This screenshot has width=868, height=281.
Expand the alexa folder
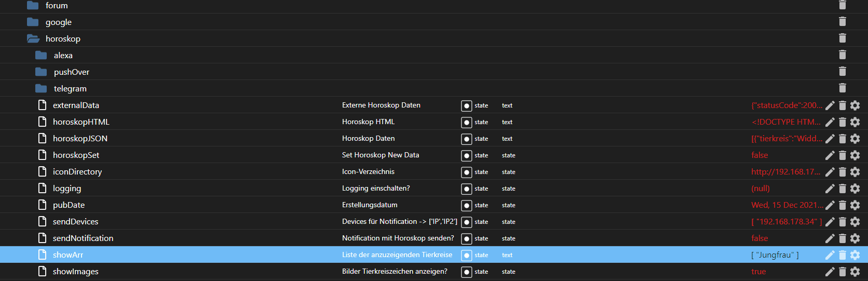click(41, 55)
